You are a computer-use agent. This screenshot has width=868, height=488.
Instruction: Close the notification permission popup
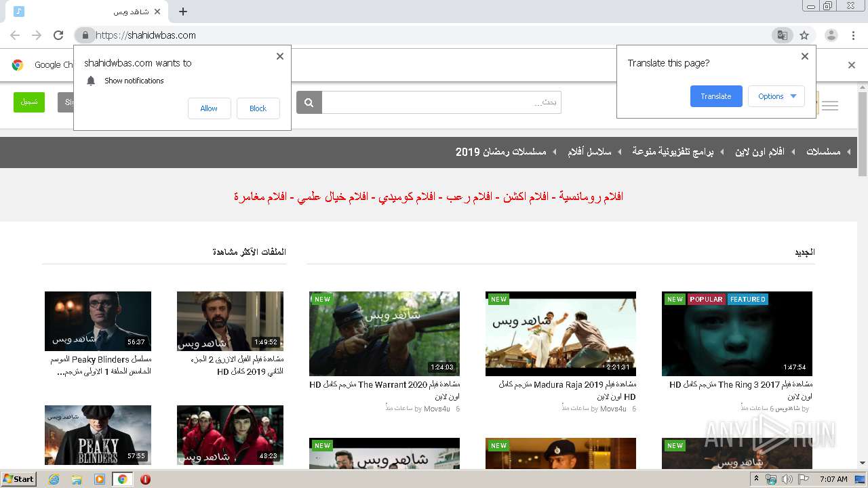coord(280,56)
